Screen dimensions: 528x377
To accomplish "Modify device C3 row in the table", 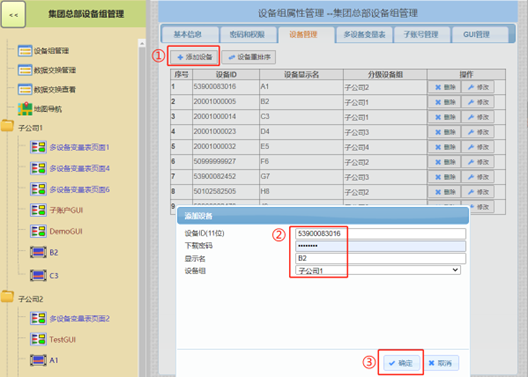I will coord(477,117).
